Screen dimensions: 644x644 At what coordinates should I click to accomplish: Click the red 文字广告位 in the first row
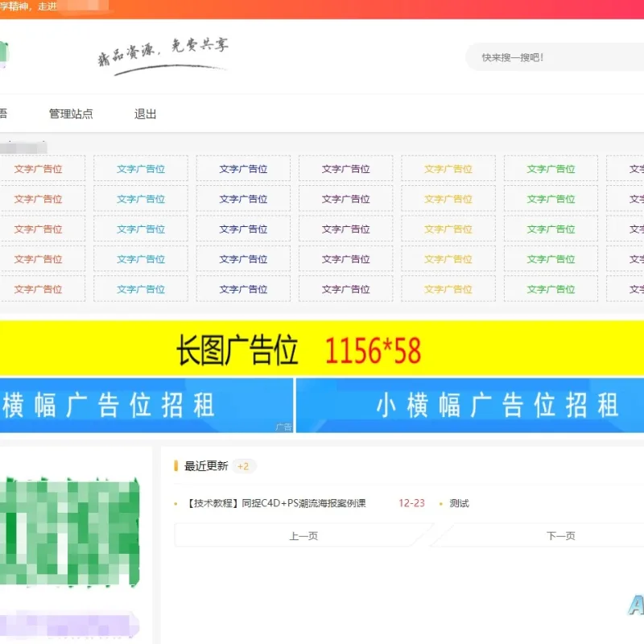point(38,169)
